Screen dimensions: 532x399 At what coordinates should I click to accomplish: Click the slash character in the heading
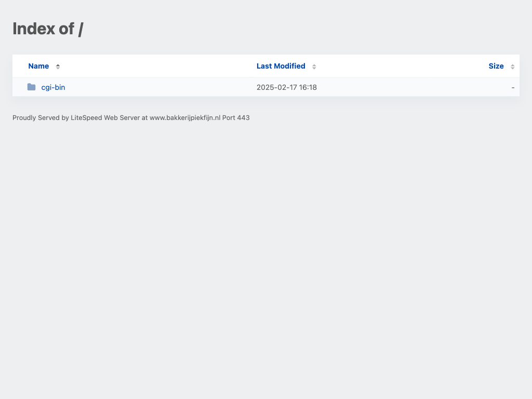pos(81,29)
